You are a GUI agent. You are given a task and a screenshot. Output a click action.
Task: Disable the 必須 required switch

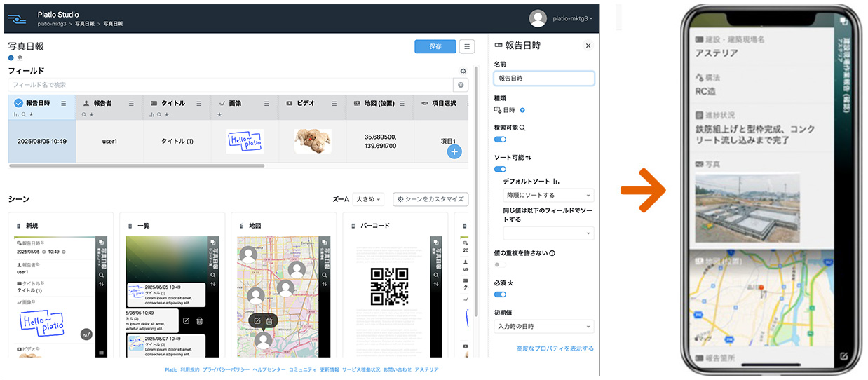coord(500,294)
